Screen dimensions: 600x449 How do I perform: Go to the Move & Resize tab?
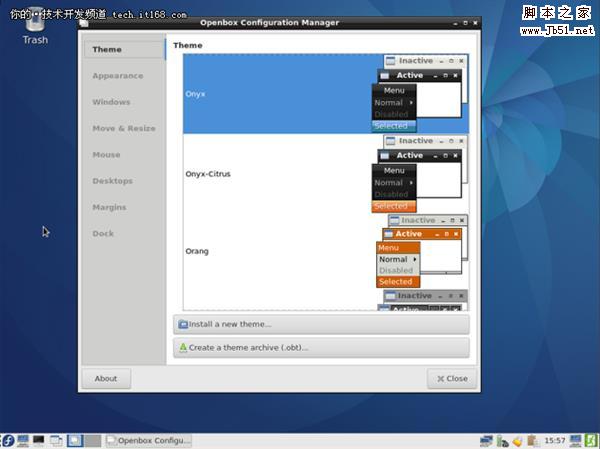click(125, 128)
